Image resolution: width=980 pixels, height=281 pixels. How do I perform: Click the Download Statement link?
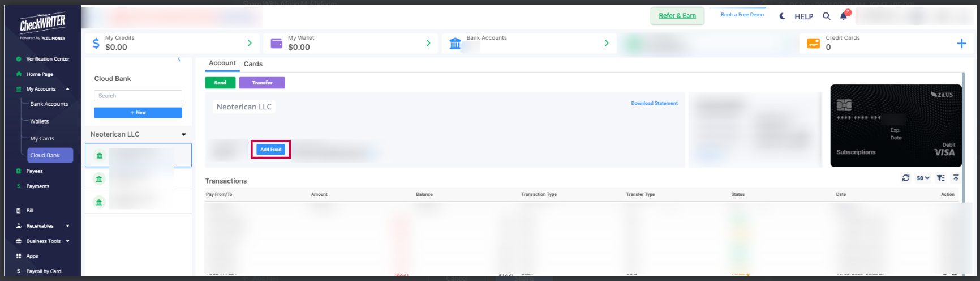[654, 104]
